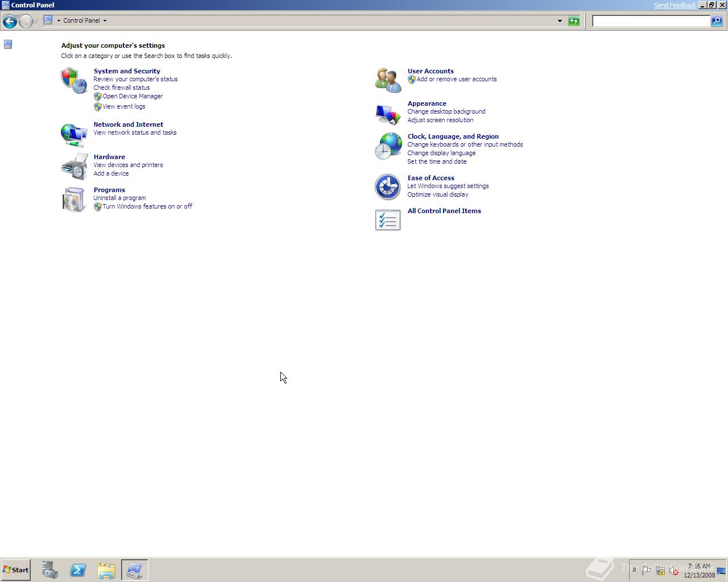Viewport: 728px width, 582px height.
Task: Click the title bar Control Panel window icon
Action: pos(6,5)
